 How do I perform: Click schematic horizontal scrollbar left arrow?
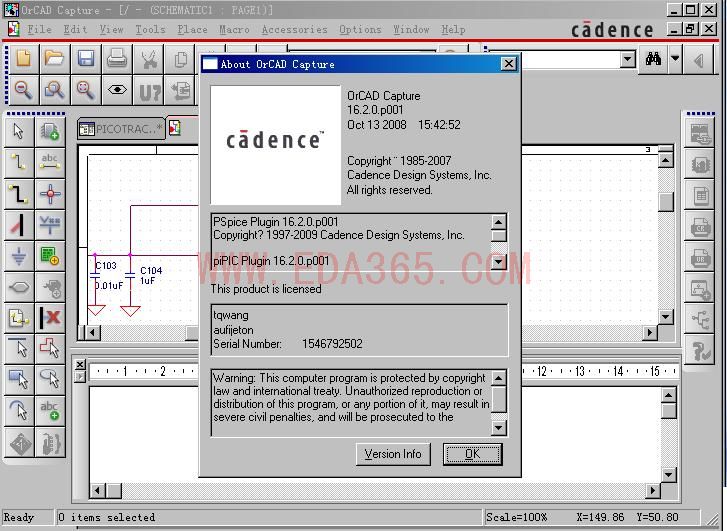point(92,332)
